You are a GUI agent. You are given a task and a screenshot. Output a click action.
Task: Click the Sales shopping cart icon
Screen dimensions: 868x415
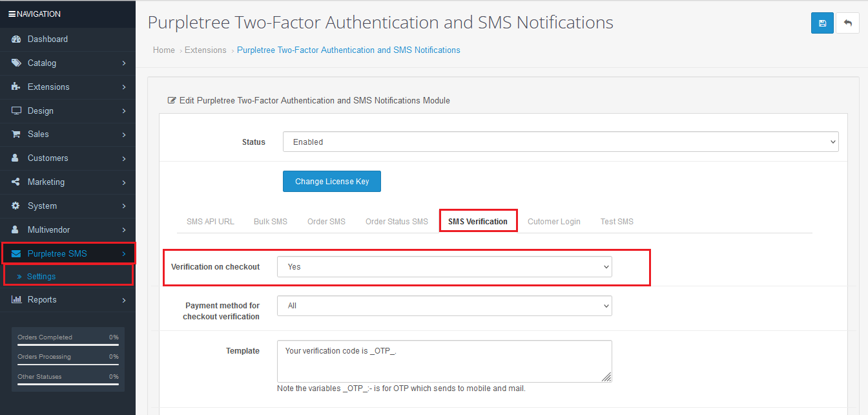16,134
